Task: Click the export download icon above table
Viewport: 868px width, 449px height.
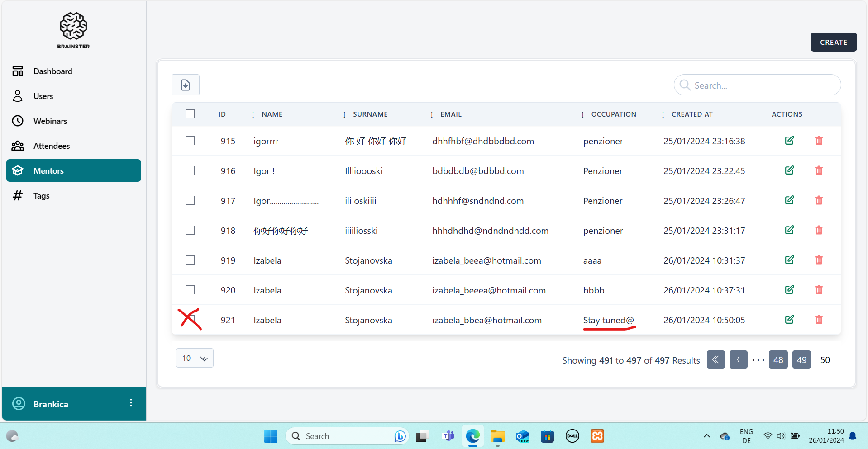Action: pyautogui.click(x=185, y=85)
